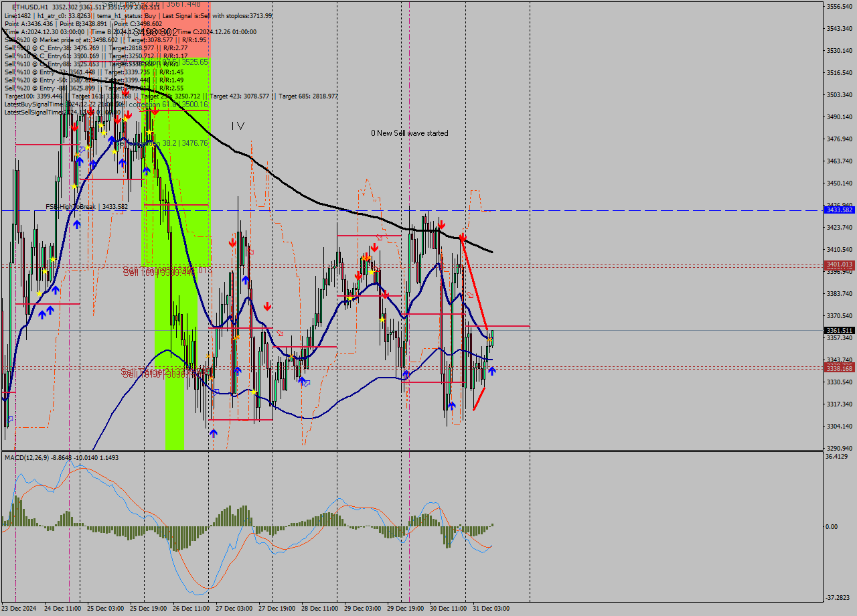857x616 pixels.
Task: Click the MACD zero level 0.00 label
Action: pos(832,527)
